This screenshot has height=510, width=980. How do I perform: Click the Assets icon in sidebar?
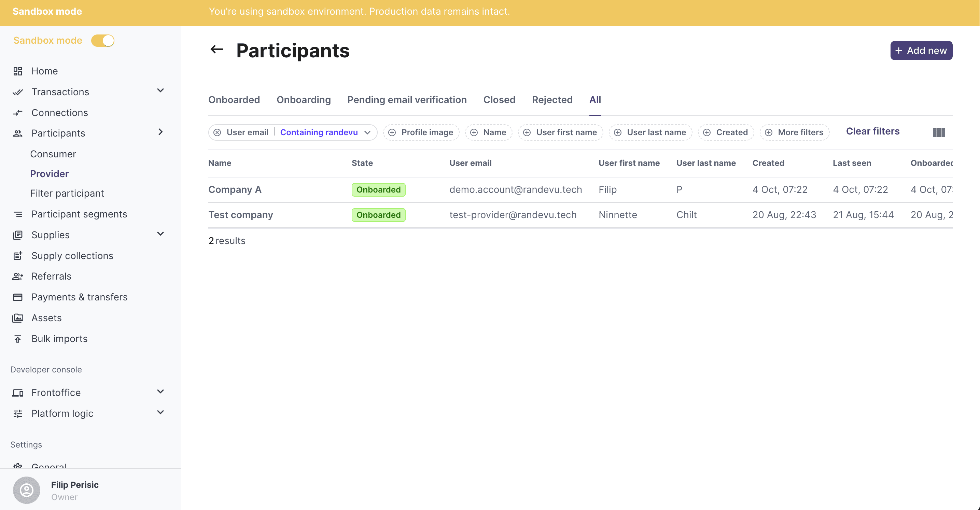click(18, 317)
